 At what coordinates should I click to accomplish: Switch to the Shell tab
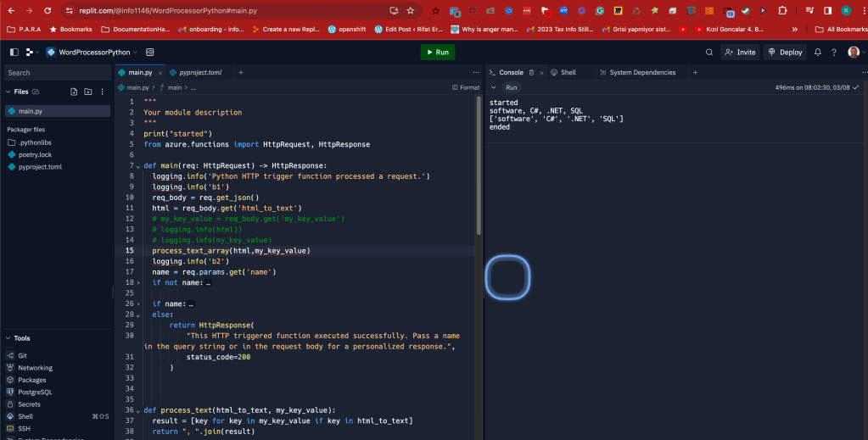pyautogui.click(x=563, y=73)
